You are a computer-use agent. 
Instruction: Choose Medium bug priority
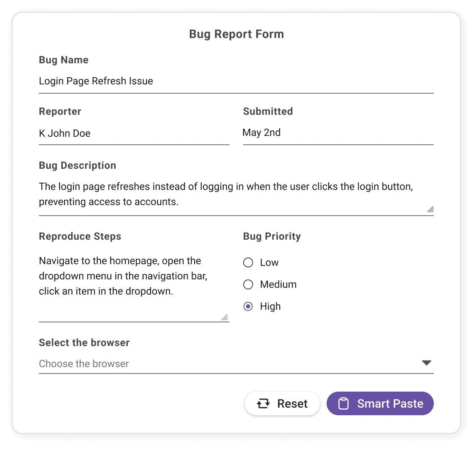point(248,284)
